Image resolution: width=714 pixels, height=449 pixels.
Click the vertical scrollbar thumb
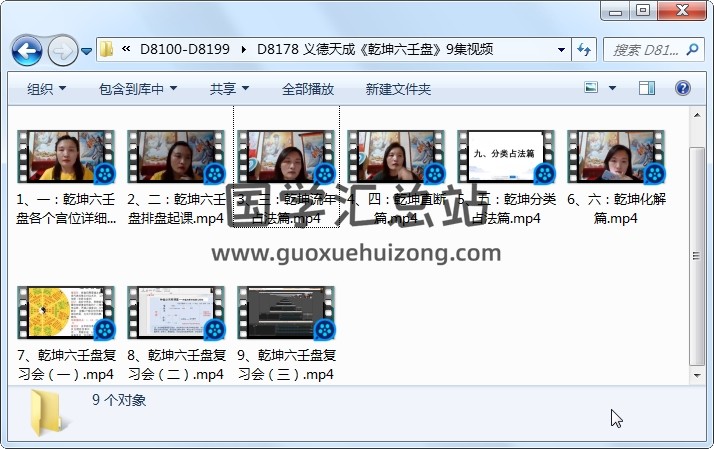697,256
